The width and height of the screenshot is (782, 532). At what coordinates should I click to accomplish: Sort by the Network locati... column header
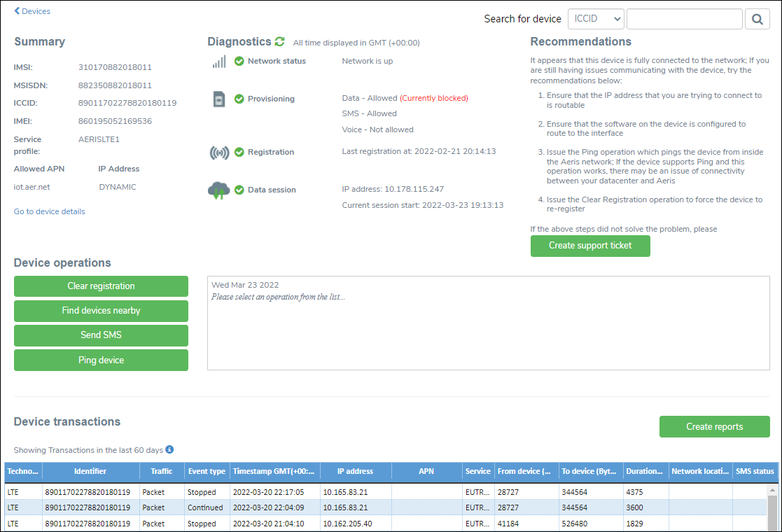[x=700, y=471]
